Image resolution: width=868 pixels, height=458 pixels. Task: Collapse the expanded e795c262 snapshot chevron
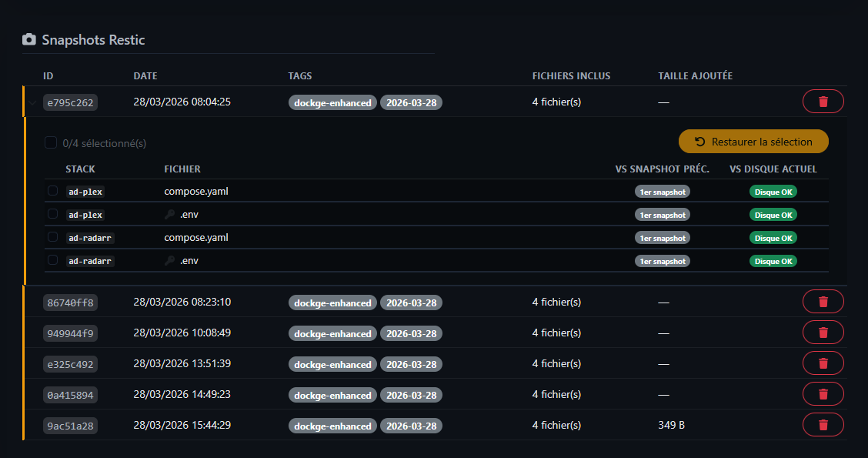pyautogui.click(x=32, y=102)
